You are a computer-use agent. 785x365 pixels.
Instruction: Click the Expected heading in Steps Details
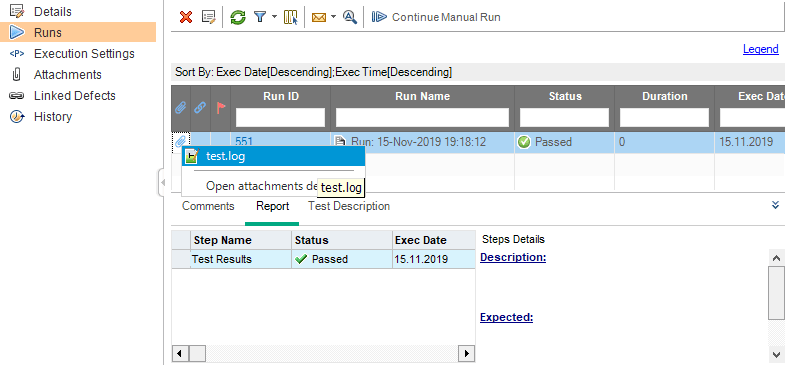506,317
